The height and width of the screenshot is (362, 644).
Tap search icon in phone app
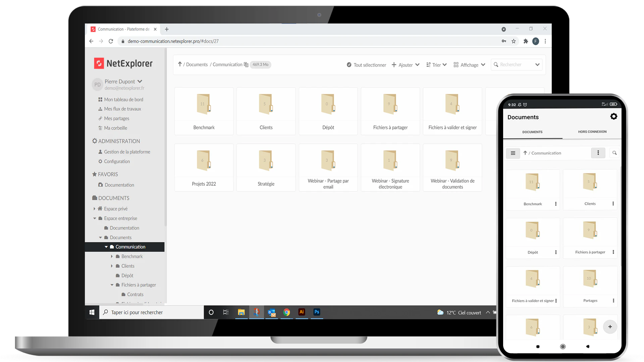pyautogui.click(x=614, y=153)
